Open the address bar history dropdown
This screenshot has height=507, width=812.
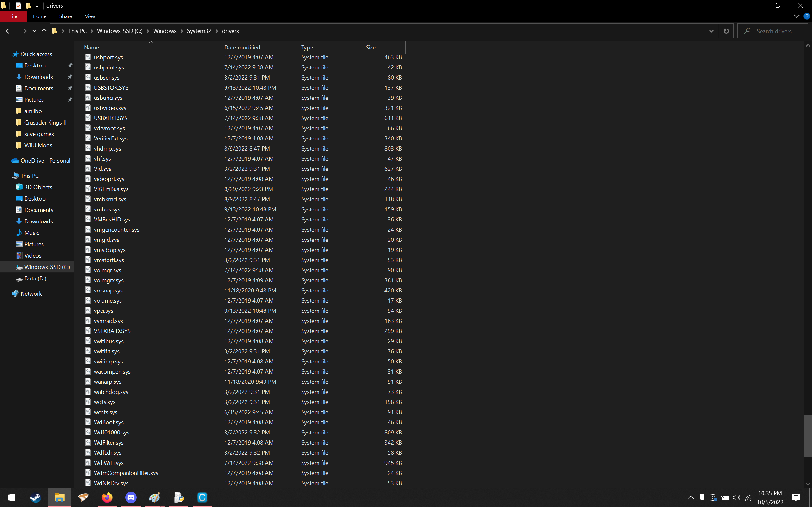pos(711,31)
